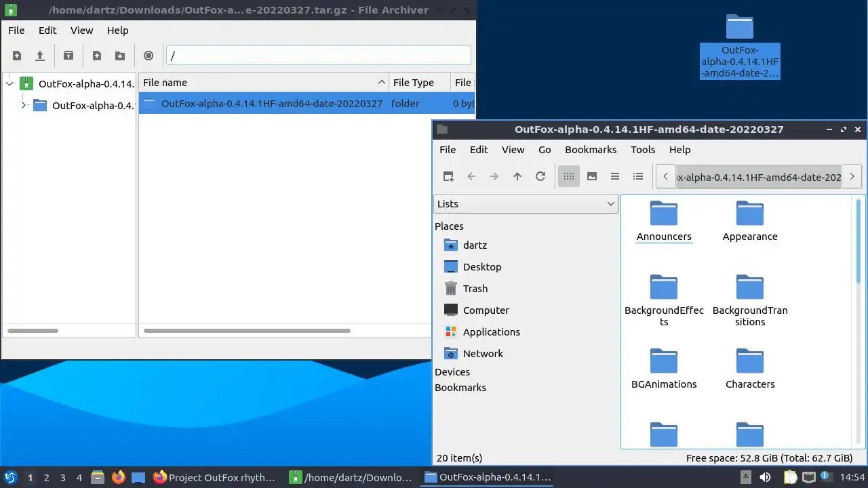Open Computer in the Places sidebar
This screenshot has height=488, width=868.
(x=486, y=310)
